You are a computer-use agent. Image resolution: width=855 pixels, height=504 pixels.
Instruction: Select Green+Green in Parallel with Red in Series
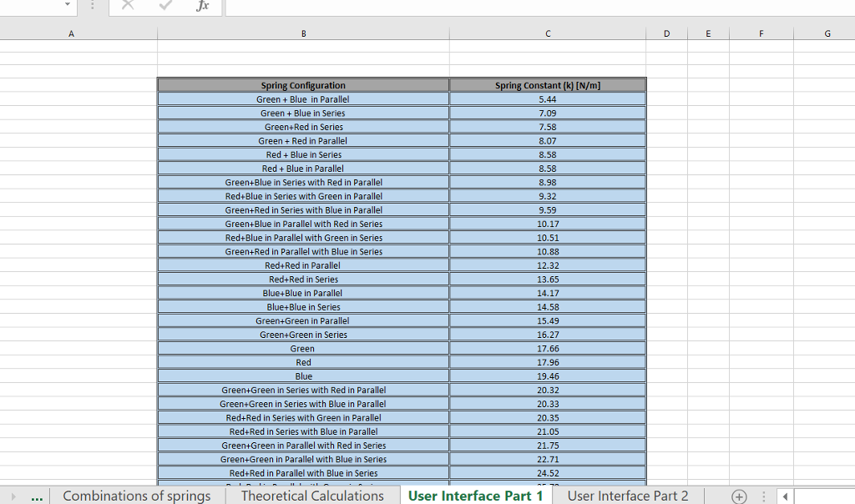coord(303,445)
